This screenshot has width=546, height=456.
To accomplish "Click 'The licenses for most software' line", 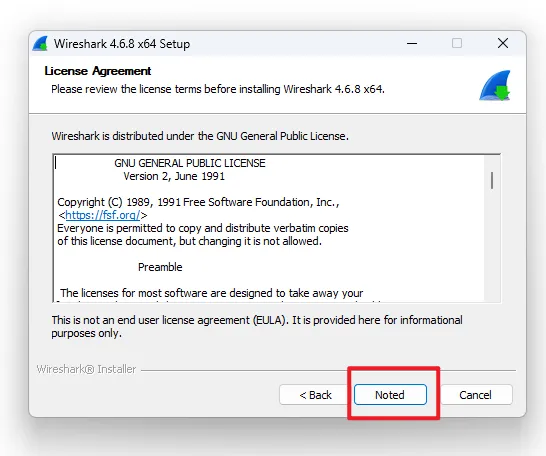I will [211, 293].
